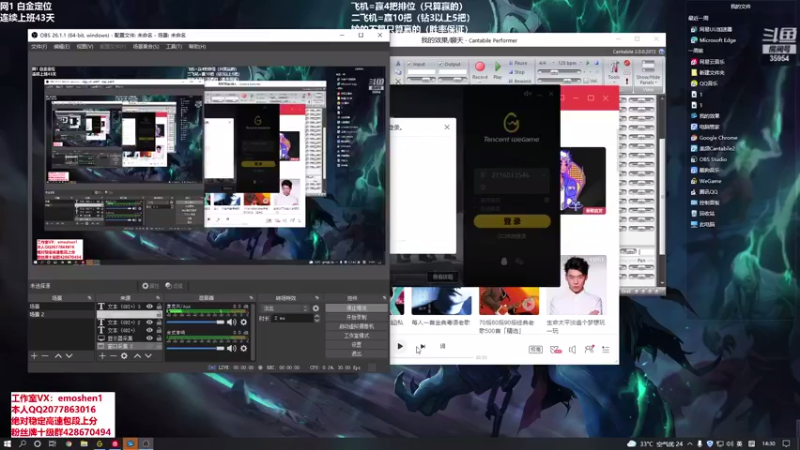Viewport: 800px width, 450px height.
Task: Skip to next track in music player
Action: click(x=422, y=346)
